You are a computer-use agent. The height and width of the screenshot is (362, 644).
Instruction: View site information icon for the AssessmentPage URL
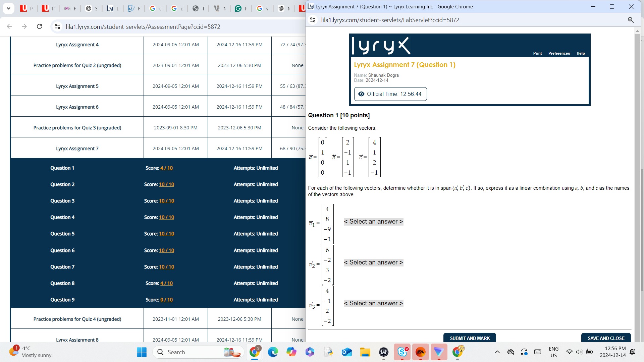click(x=57, y=26)
